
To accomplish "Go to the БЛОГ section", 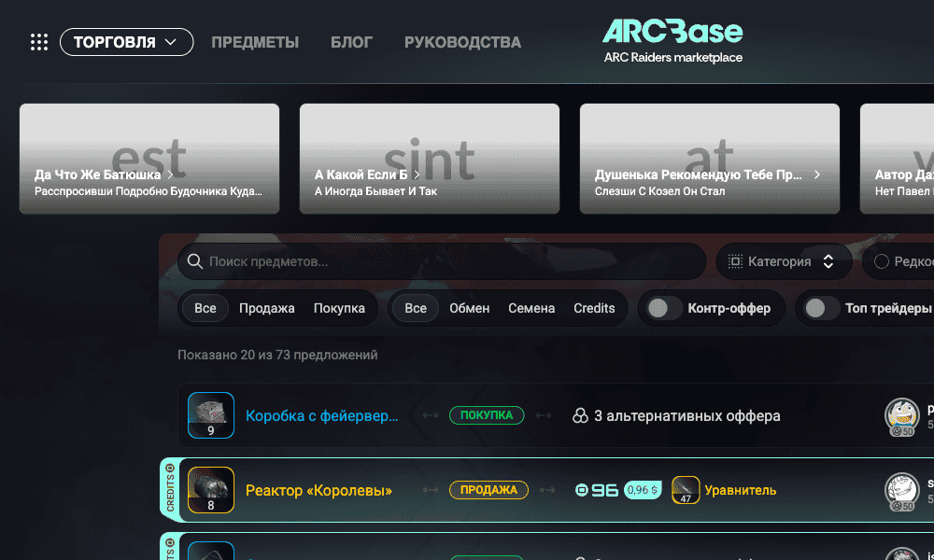I will (x=351, y=42).
